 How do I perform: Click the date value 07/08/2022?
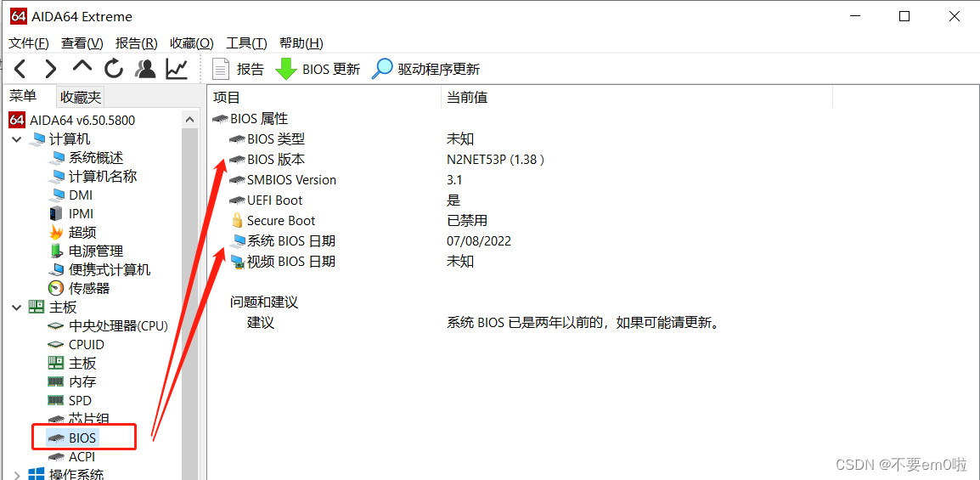pyautogui.click(x=479, y=241)
